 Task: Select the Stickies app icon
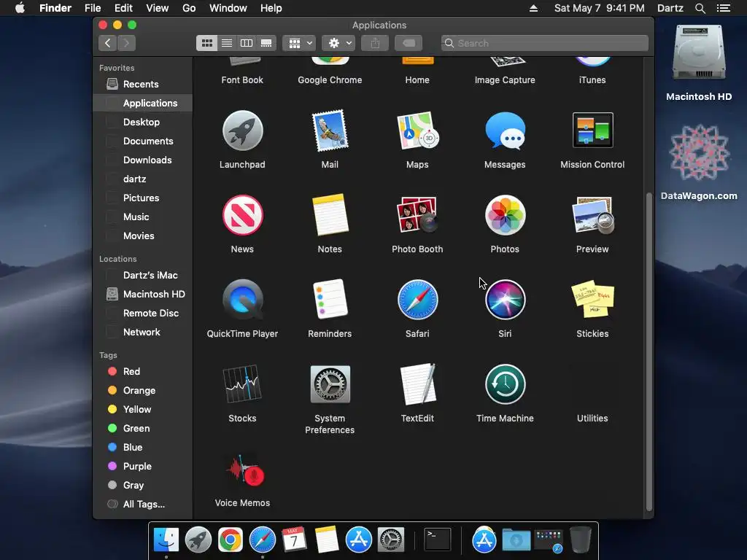pos(592,300)
